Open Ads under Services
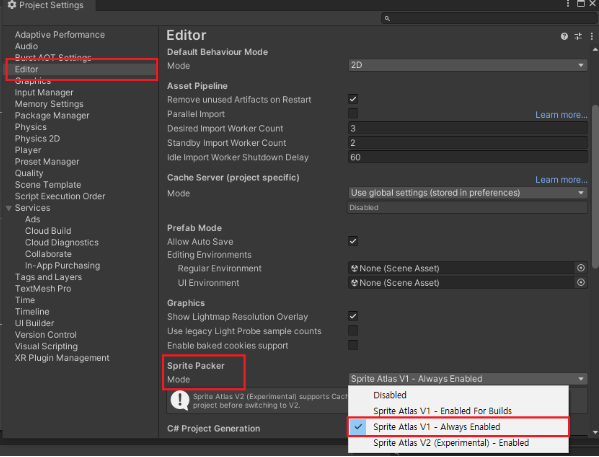Image resolution: width=599 pixels, height=457 pixels. point(32,219)
